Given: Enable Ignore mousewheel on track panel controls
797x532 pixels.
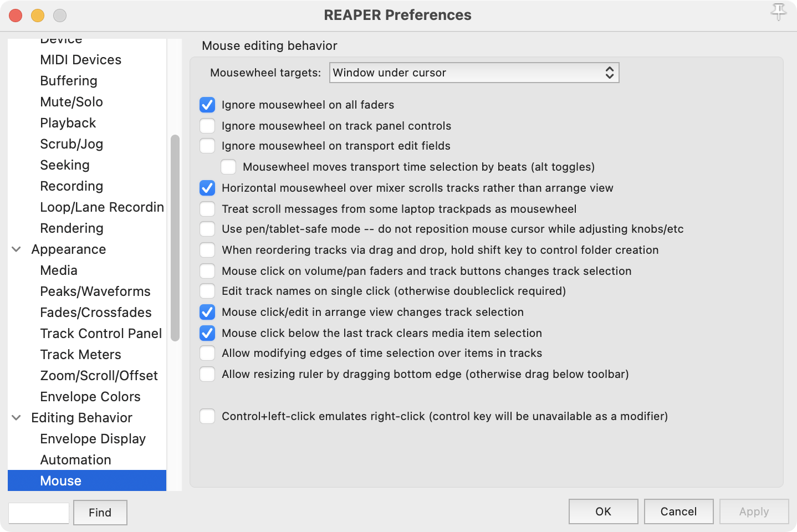Looking at the screenshot, I should [207, 126].
